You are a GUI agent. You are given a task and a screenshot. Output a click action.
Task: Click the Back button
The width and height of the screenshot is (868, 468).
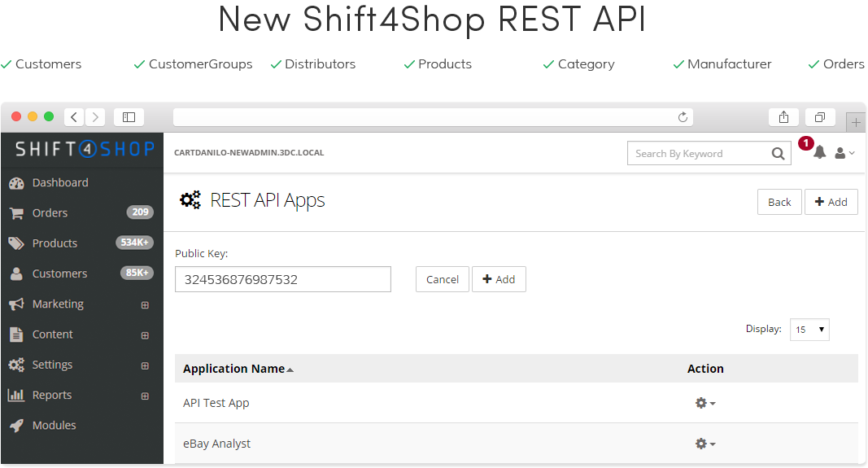click(779, 202)
